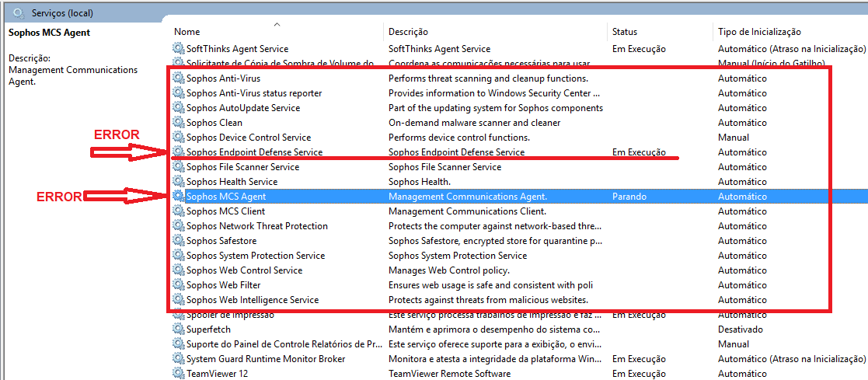This screenshot has width=868, height=380.
Task: Select the SoftThinks Agent Service name
Action: point(238,49)
